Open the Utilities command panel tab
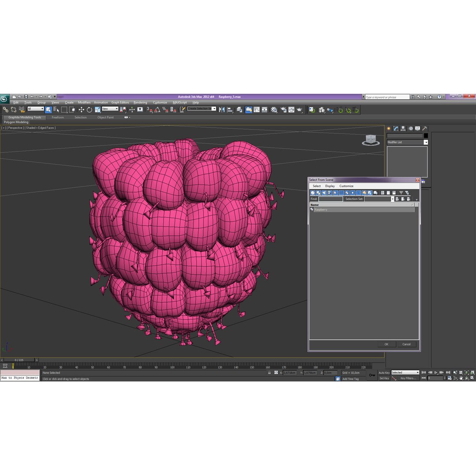476x476 pixels. (x=425, y=128)
